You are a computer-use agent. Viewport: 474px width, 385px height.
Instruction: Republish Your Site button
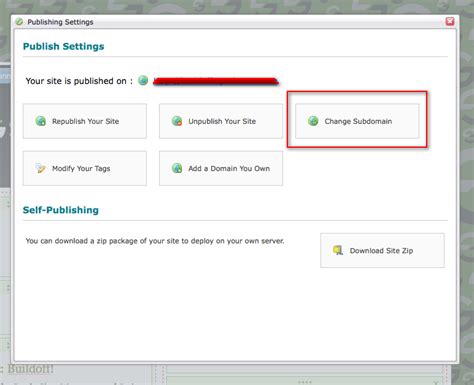(x=85, y=121)
